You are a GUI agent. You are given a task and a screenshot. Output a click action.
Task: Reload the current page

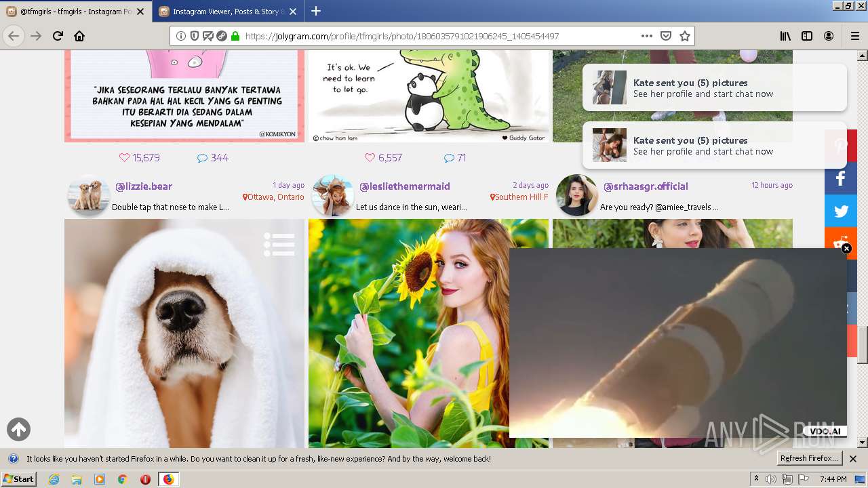click(58, 36)
